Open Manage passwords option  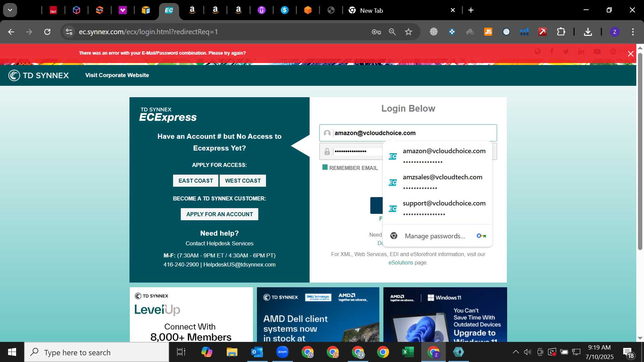437,236
